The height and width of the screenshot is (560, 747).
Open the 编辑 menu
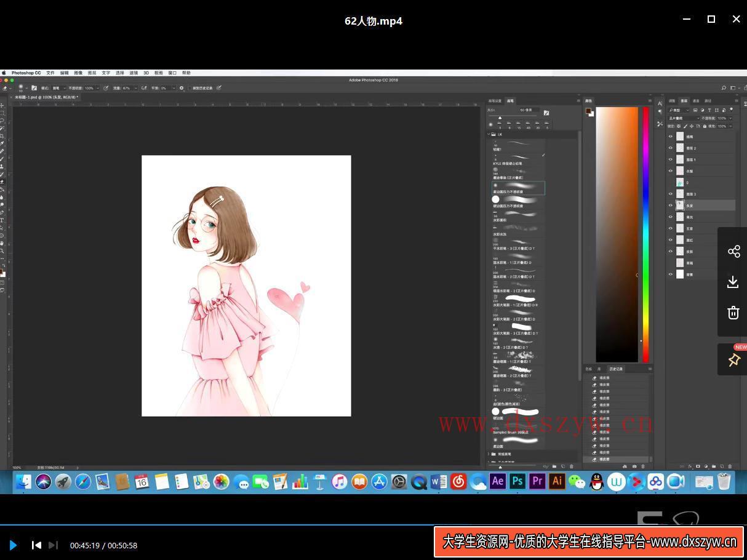click(x=64, y=73)
